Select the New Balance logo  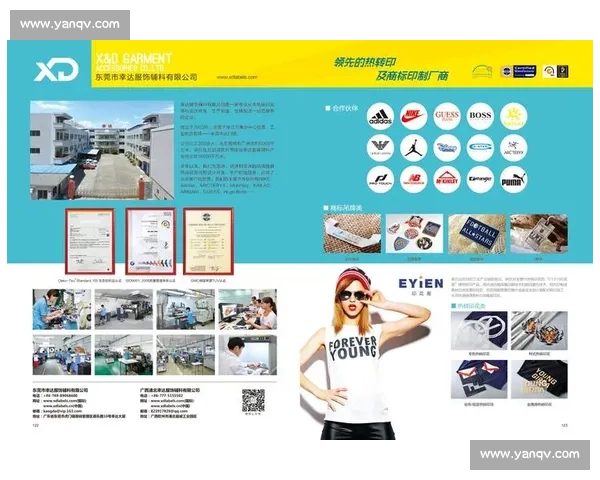click(x=413, y=179)
